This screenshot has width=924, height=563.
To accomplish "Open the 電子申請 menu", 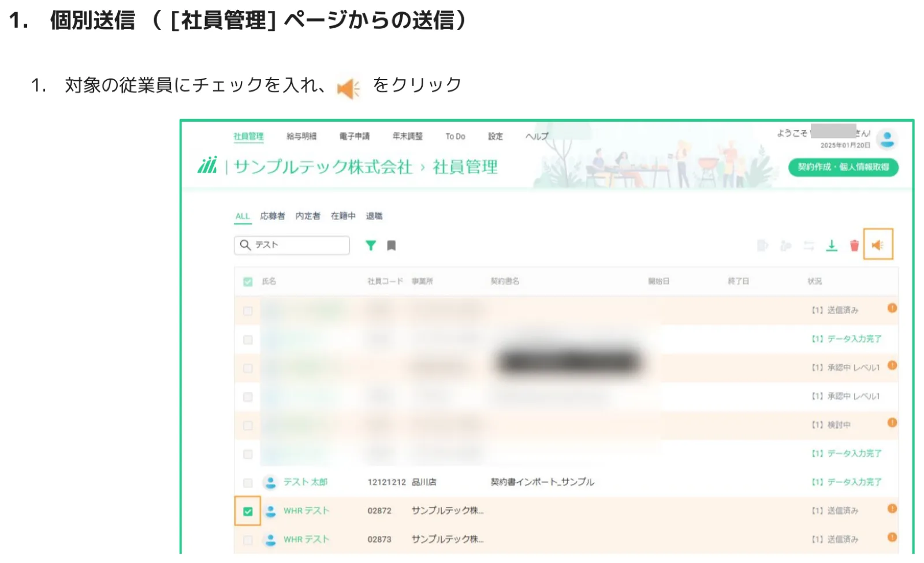I will pyautogui.click(x=355, y=136).
